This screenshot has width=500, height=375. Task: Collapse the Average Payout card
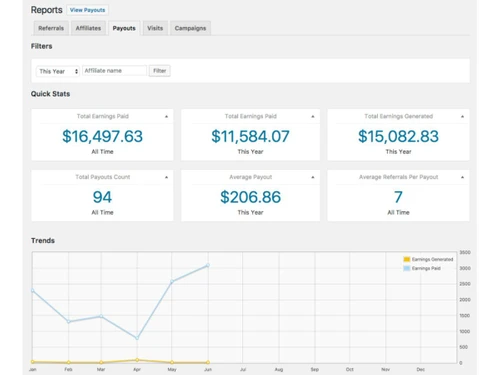[x=313, y=177]
